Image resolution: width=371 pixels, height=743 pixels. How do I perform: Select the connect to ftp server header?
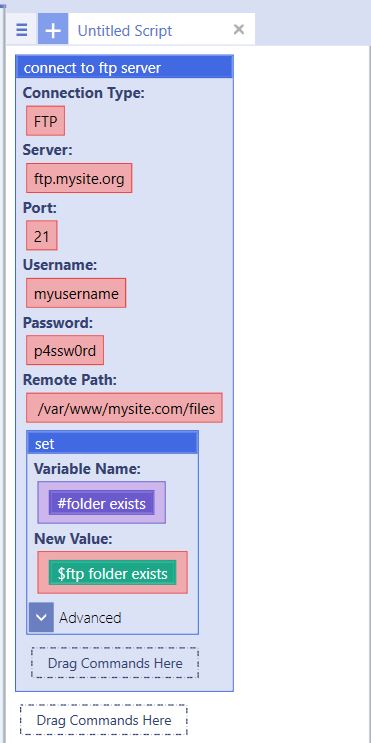(x=124, y=68)
